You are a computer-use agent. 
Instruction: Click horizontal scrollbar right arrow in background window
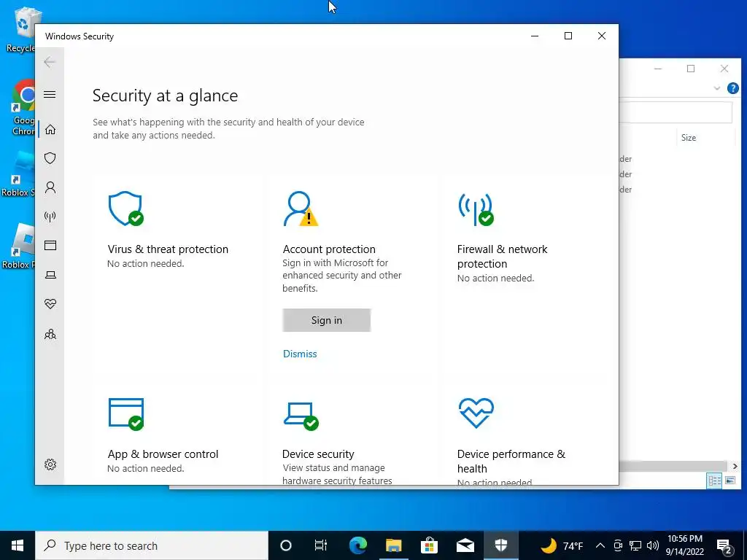point(735,466)
